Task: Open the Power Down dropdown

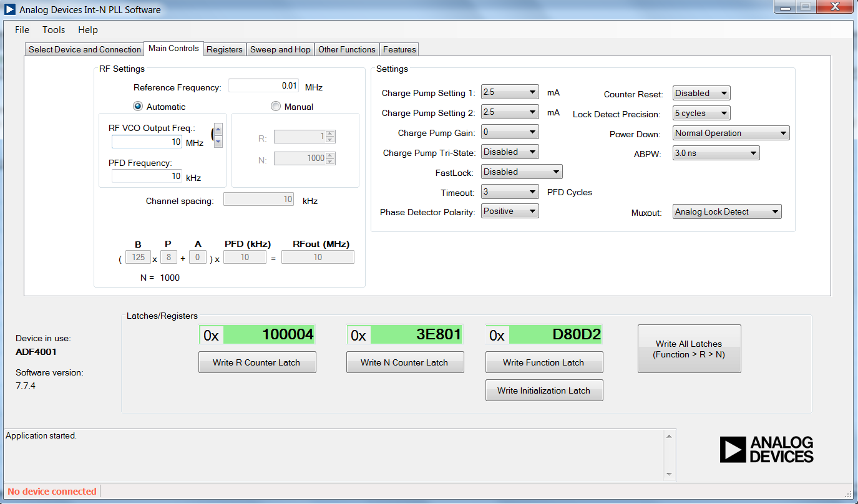Action: pyautogui.click(x=731, y=133)
